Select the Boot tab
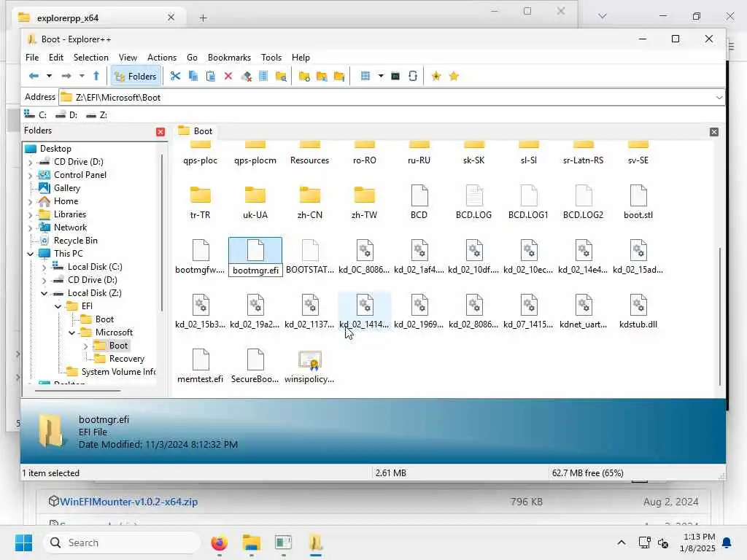The image size is (747, 560). (196, 131)
